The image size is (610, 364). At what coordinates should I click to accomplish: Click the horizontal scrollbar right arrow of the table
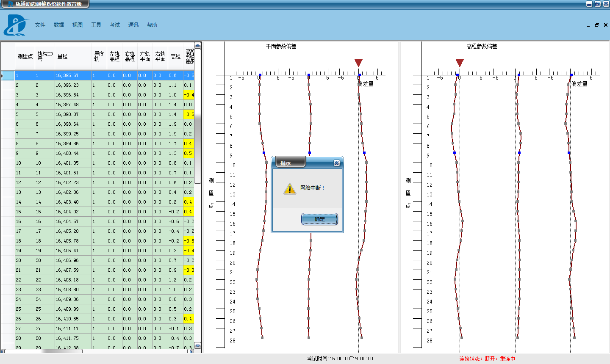point(191,351)
